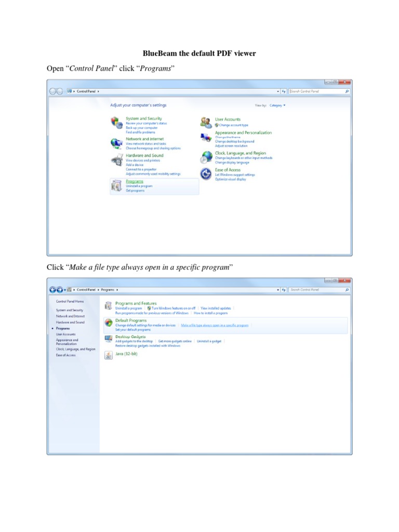Click Optimize visual display

coord(230,179)
